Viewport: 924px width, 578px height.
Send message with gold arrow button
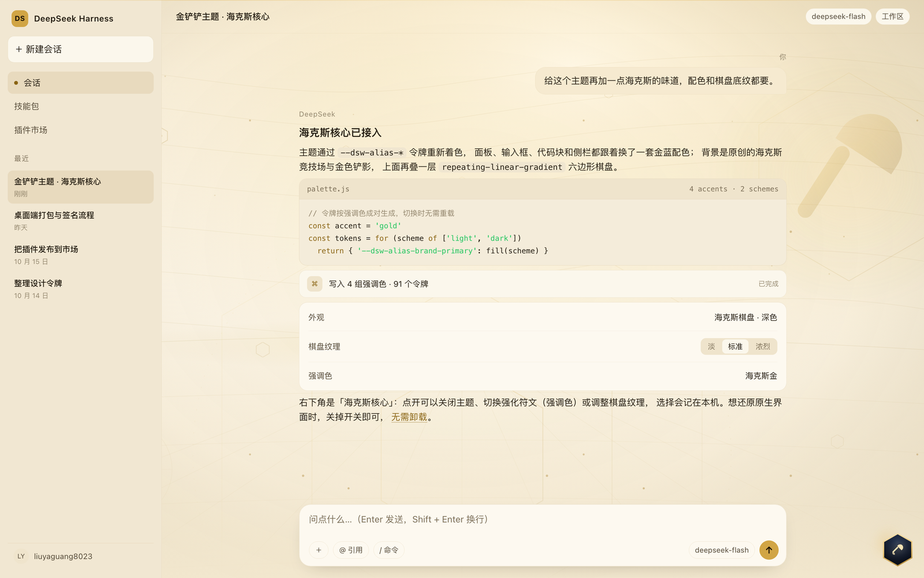(x=769, y=550)
